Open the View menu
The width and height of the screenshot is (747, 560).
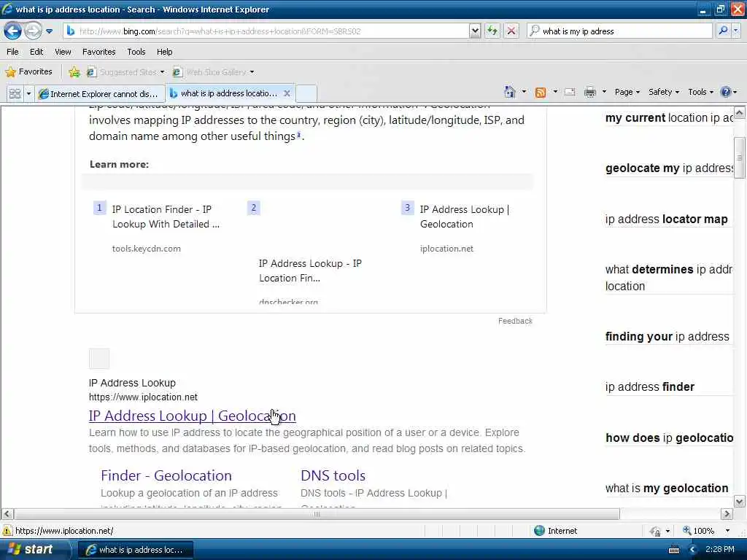point(63,52)
